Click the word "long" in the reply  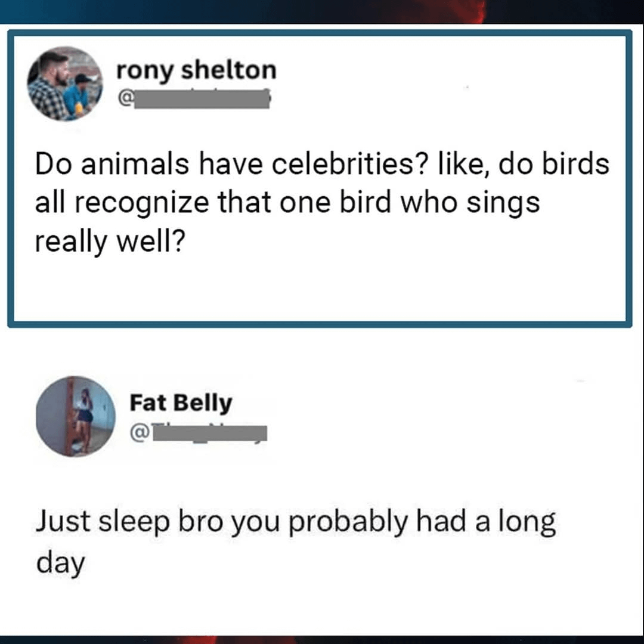pos(525,523)
